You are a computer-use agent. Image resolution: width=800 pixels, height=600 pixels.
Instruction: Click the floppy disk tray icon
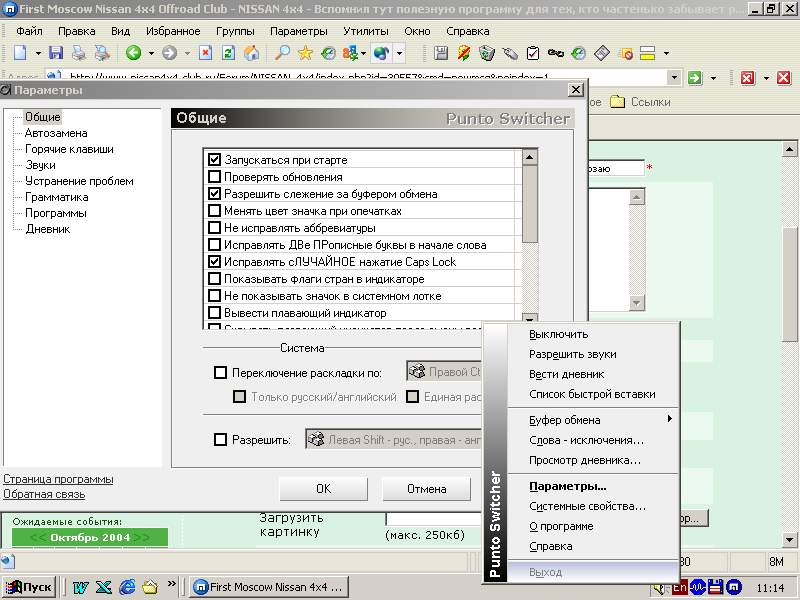[715, 587]
